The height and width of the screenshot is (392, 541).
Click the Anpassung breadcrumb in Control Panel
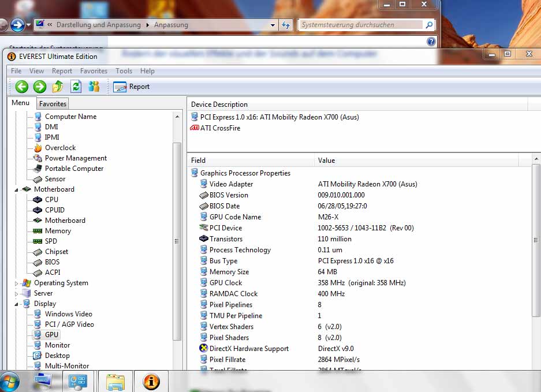pos(171,25)
